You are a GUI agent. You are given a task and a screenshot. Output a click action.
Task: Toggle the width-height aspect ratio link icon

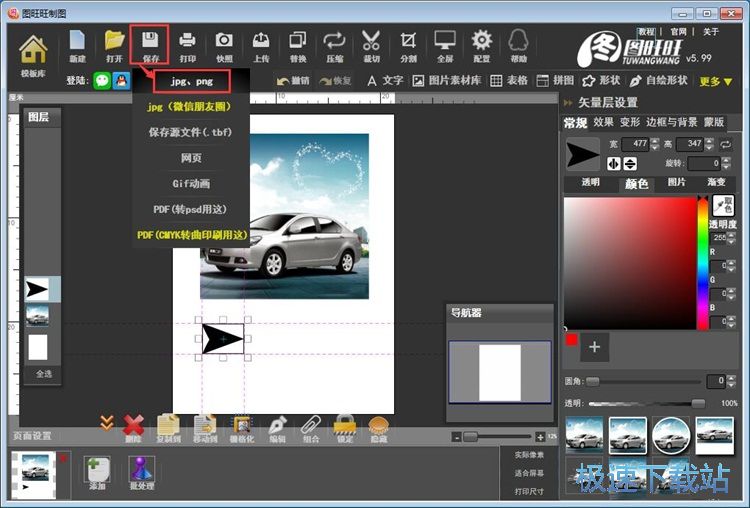click(725, 145)
